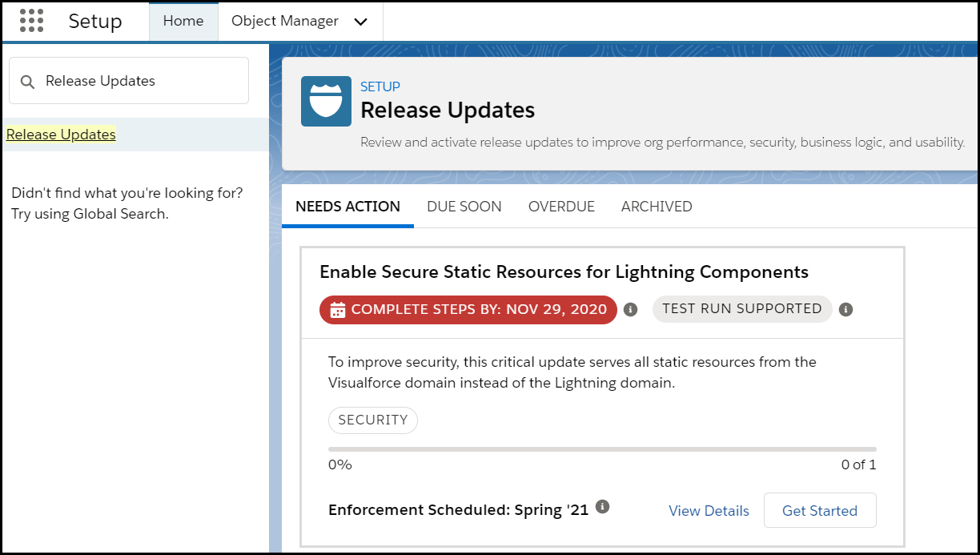Viewport: 980px width, 555px height.
Task: Click the Enable Secure Static Resources title
Action: [x=564, y=272]
